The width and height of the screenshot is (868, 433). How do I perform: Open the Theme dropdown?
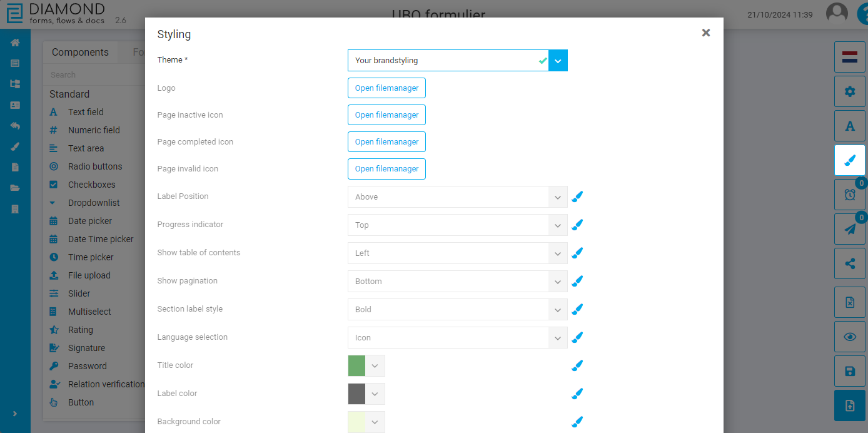pos(558,61)
